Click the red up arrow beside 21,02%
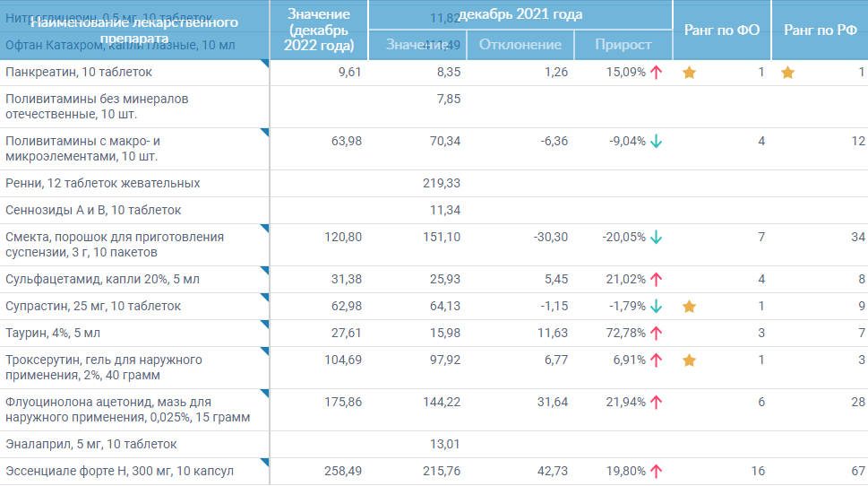The width and height of the screenshot is (868, 486). [656, 280]
